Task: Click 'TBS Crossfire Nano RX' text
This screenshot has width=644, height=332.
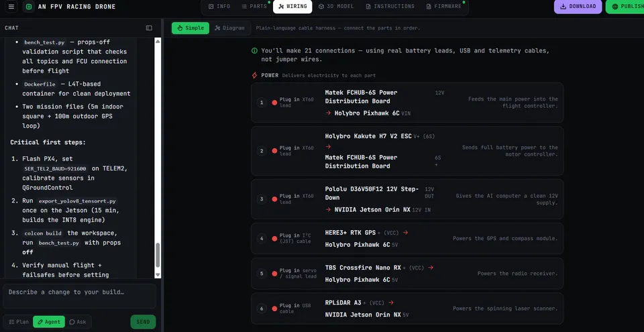Action: point(363,268)
